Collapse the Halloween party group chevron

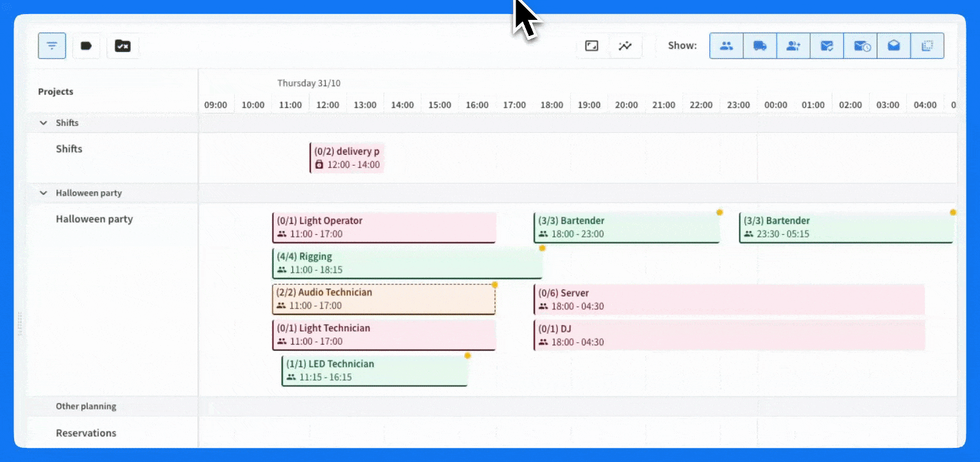[x=44, y=193]
